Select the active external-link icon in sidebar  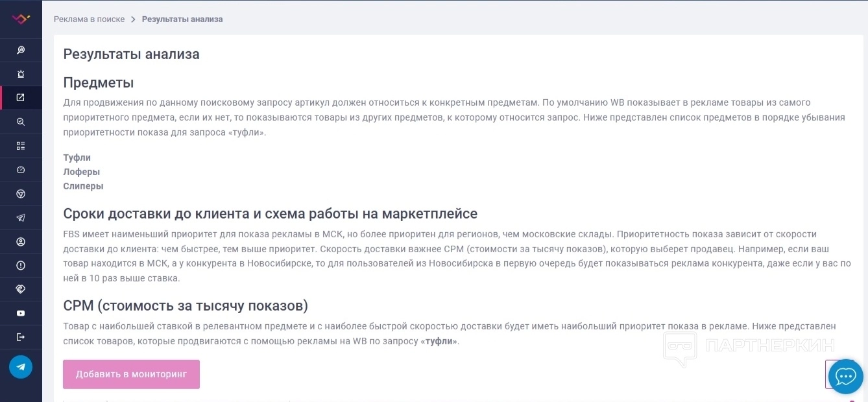tap(21, 98)
